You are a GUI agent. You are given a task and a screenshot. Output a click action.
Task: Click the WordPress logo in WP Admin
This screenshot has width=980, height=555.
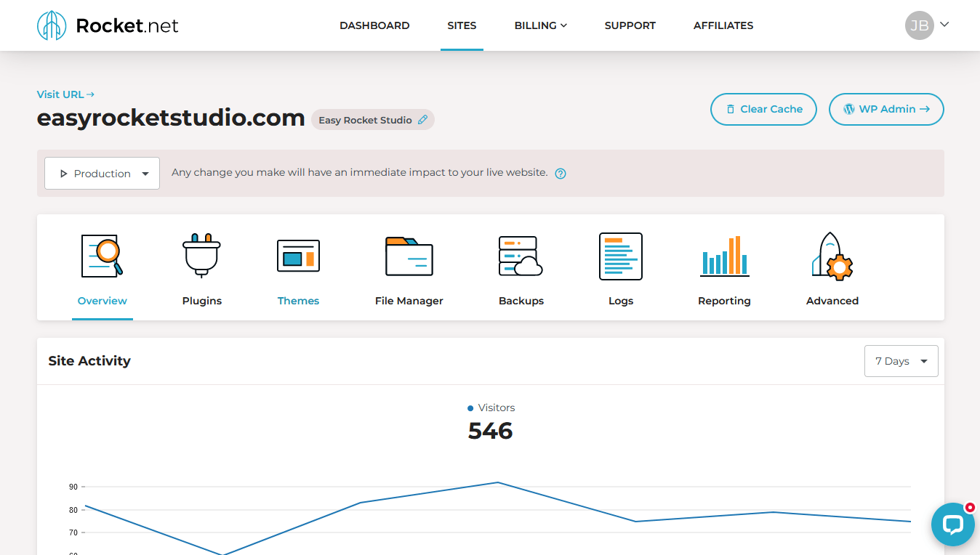click(x=848, y=109)
